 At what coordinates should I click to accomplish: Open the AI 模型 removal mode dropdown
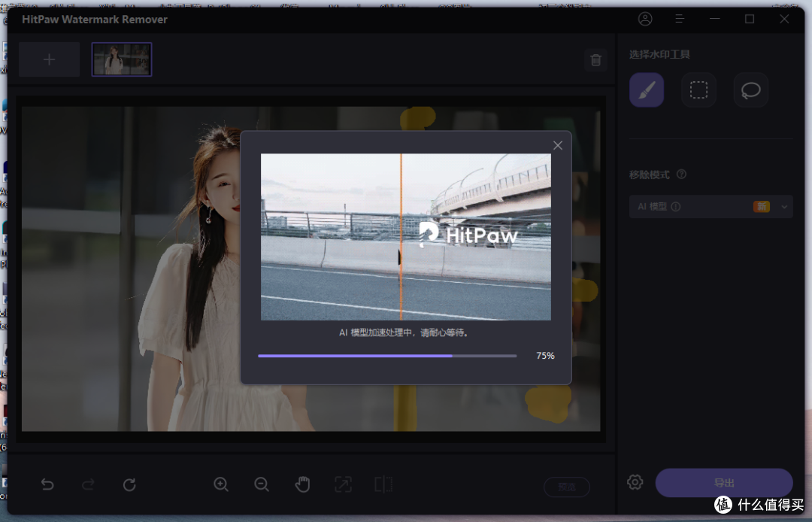point(711,207)
